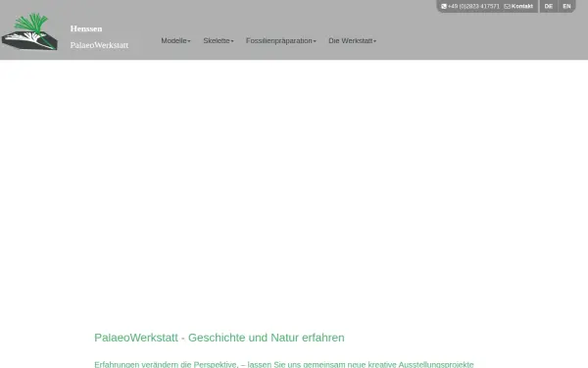Expand the Die Werkstatt menu
Image resolution: width=588 pixels, height=368 pixels.
click(352, 40)
